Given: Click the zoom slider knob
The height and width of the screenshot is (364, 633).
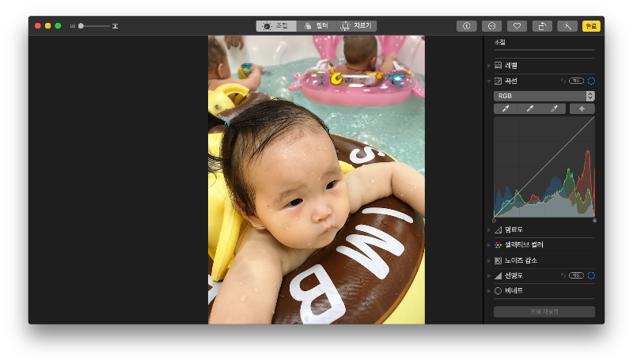Looking at the screenshot, I should click(81, 26).
